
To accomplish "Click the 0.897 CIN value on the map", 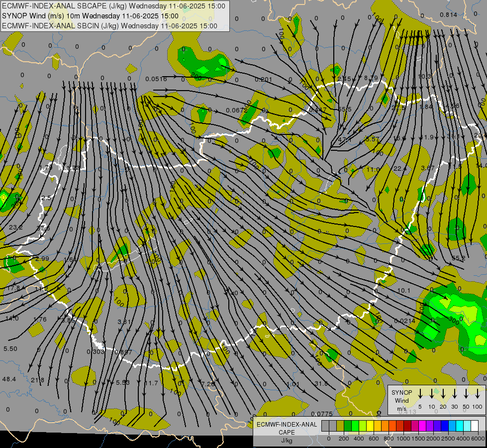I will (x=123, y=352).
